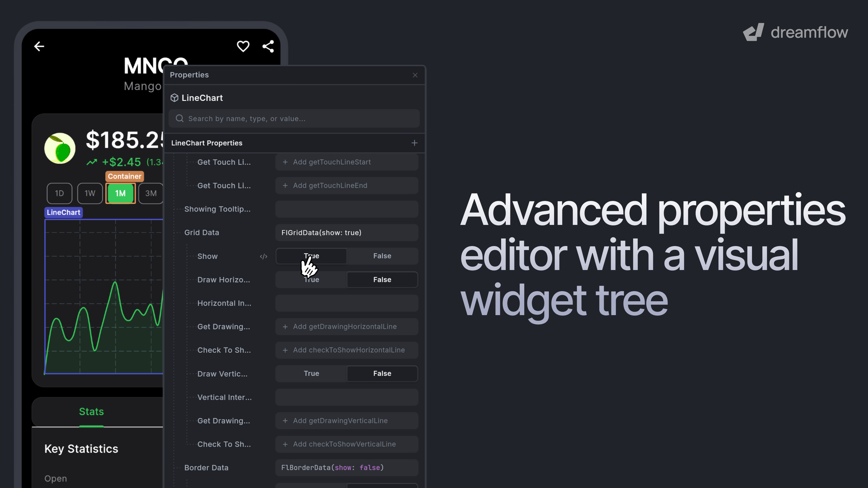Collapse the LineChart Properties section header
868x488 pixels.
tap(207, 143)
